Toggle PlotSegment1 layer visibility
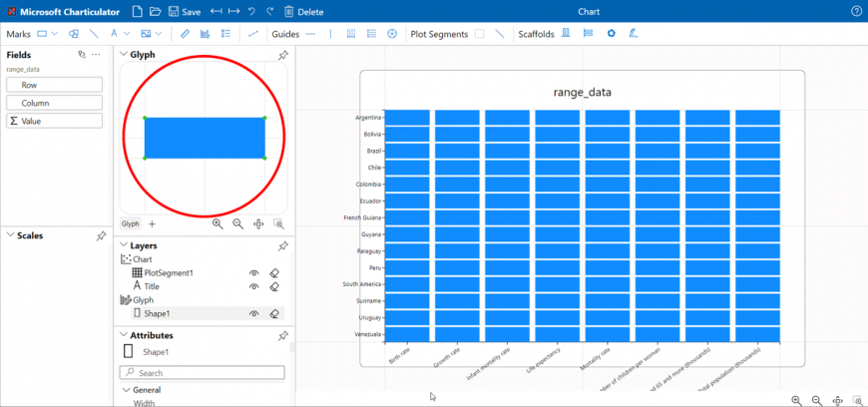Viewport: 868px width, 407px height. [x=254, y=273]
